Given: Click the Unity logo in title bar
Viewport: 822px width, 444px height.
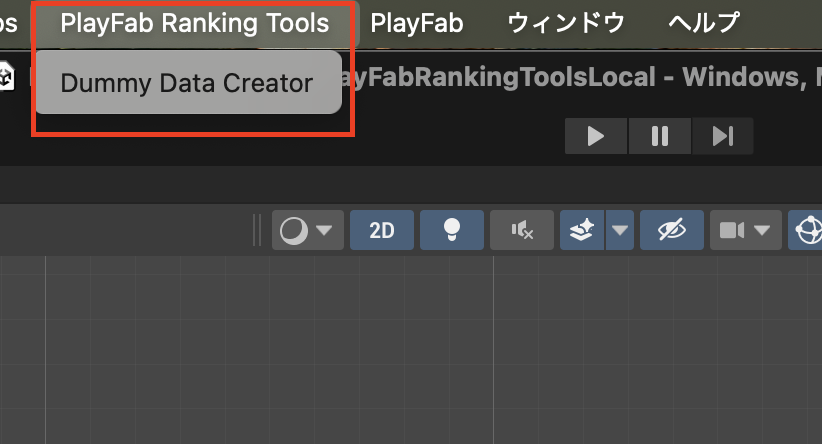Looking at the screenshot, I should [6, 77].
